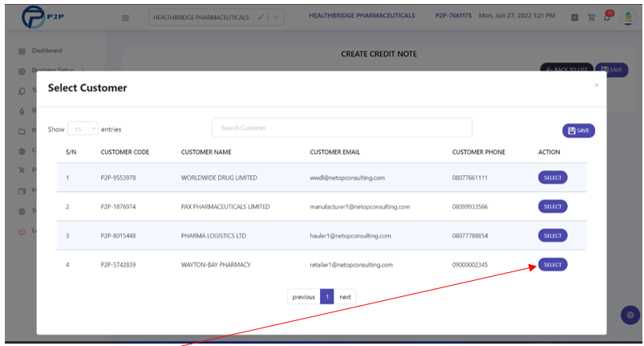644x346 pixels.
Task: Click SAVE button in Select Customer dialog
Action: (578, 131)
